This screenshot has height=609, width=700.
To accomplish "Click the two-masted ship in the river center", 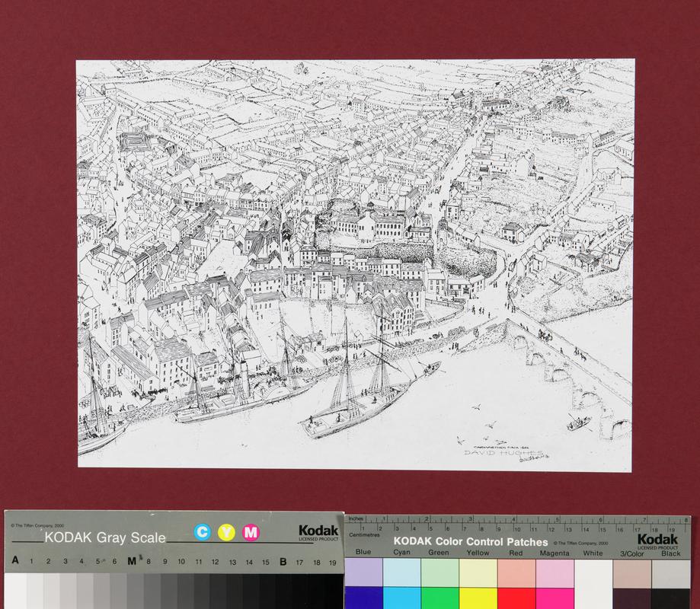I will (x=358, y=396).
